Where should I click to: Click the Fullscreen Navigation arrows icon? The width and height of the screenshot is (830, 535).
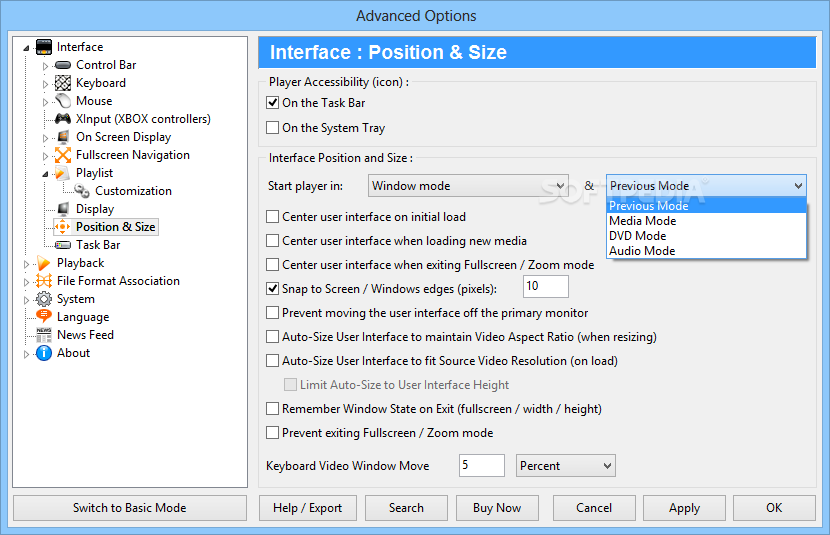click(63, 155)
